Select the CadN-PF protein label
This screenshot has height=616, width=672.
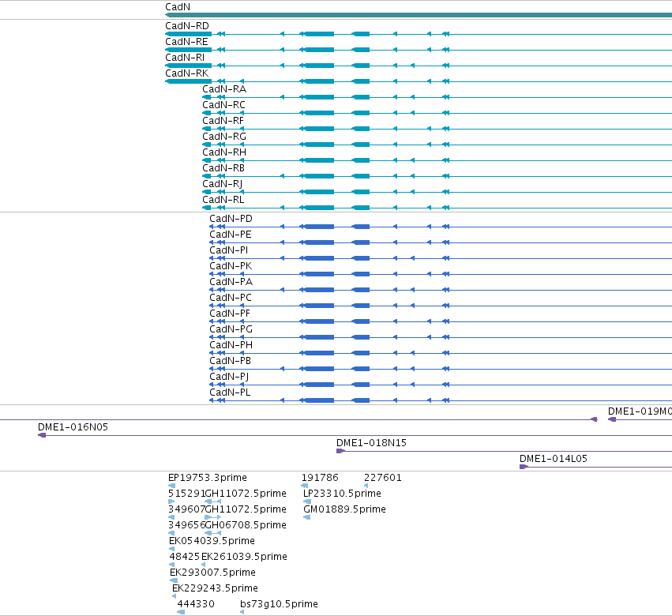pyautogui.click(x=229, y=314)
